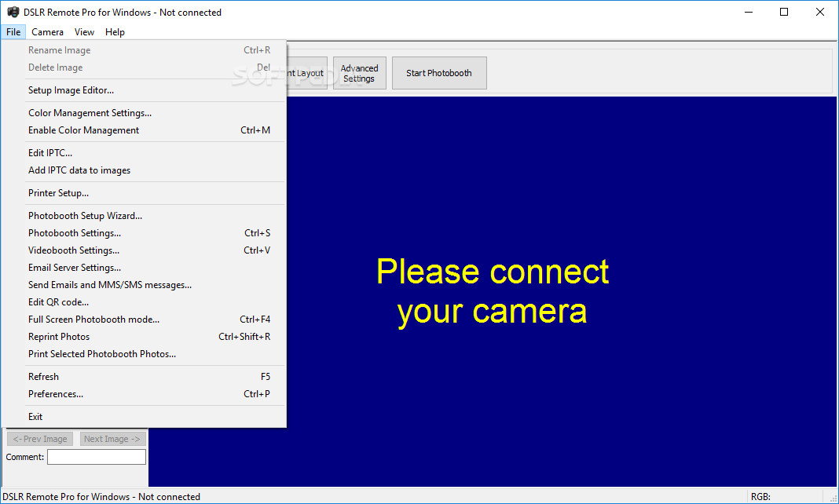Choose Setup Image Editor...
Screen dimensions: 839x504
click(x=144, y=90)
